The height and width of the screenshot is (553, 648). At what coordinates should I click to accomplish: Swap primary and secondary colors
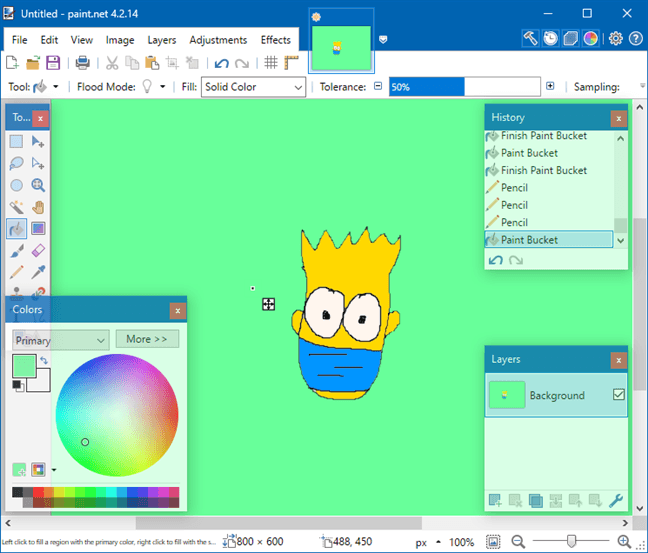44,360
